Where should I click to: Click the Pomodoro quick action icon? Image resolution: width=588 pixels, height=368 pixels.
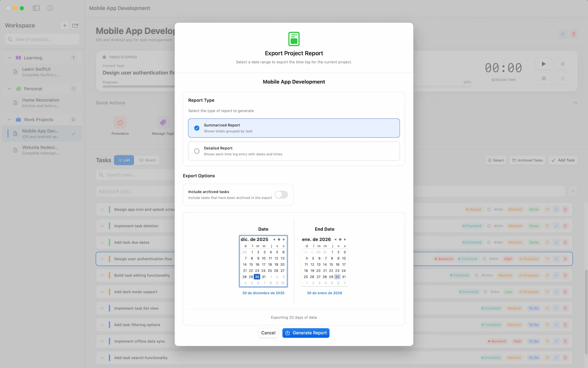coord(120,123)
